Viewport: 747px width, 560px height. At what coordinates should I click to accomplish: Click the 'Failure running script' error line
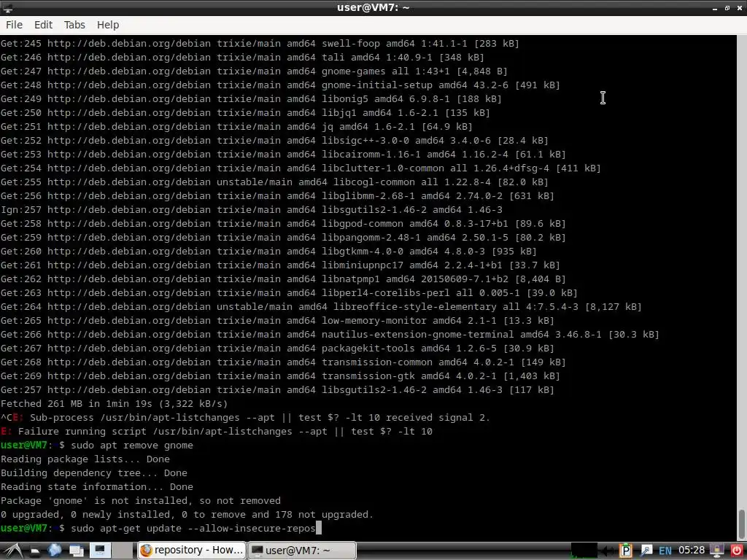tap(216, 432)
